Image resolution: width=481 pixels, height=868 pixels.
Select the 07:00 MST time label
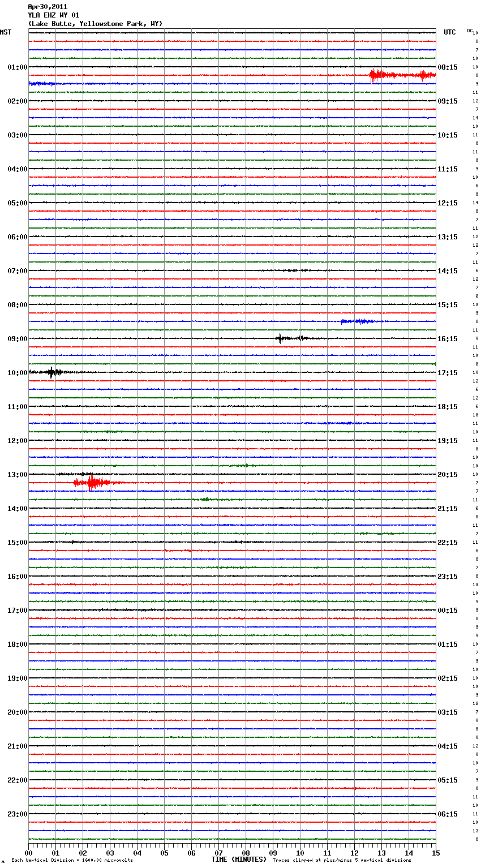click(18, 271)
